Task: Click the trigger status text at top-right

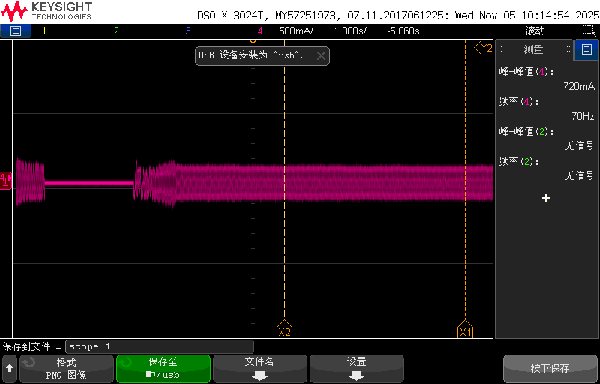Action: pos(535,31)
